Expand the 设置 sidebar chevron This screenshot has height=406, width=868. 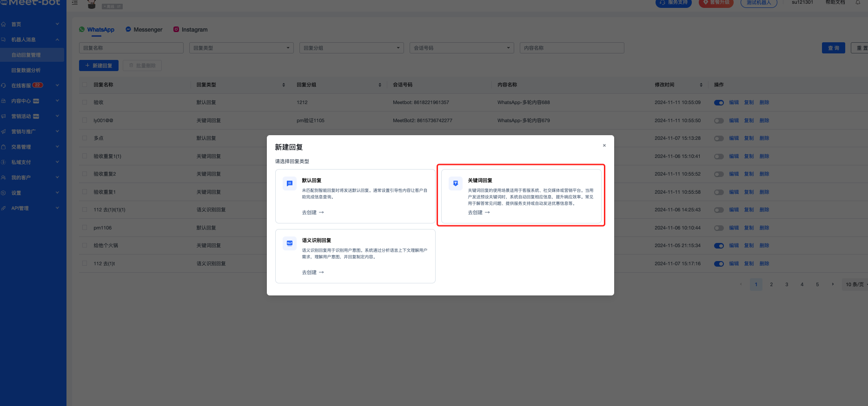pyautogui.click(x=57, y=193)
